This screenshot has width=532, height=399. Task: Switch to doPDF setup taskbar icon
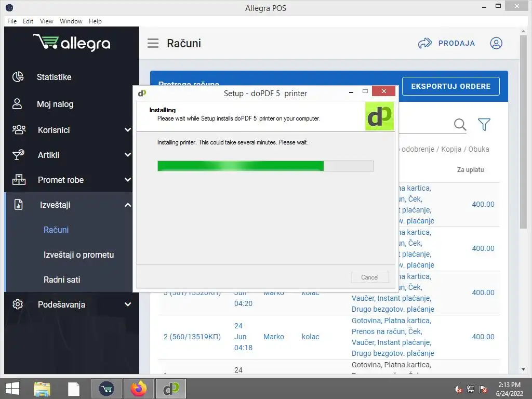pyautogui.click(x=171, y=389)
